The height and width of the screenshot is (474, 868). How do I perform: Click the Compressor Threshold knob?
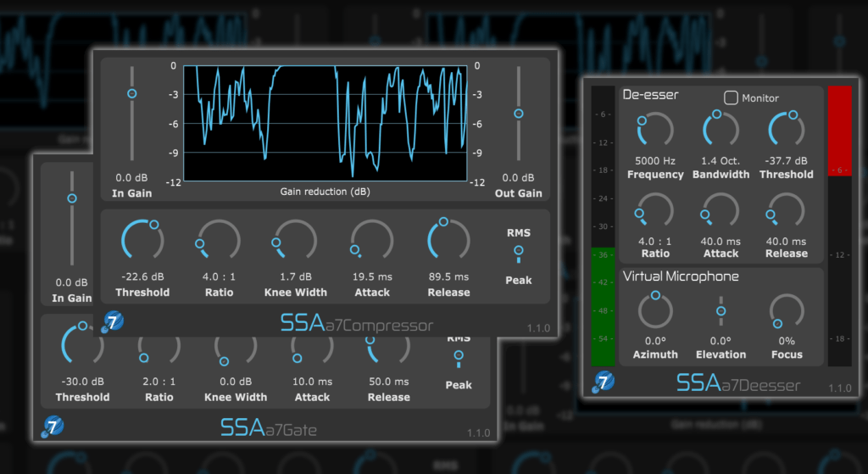[x=142, y=240]
